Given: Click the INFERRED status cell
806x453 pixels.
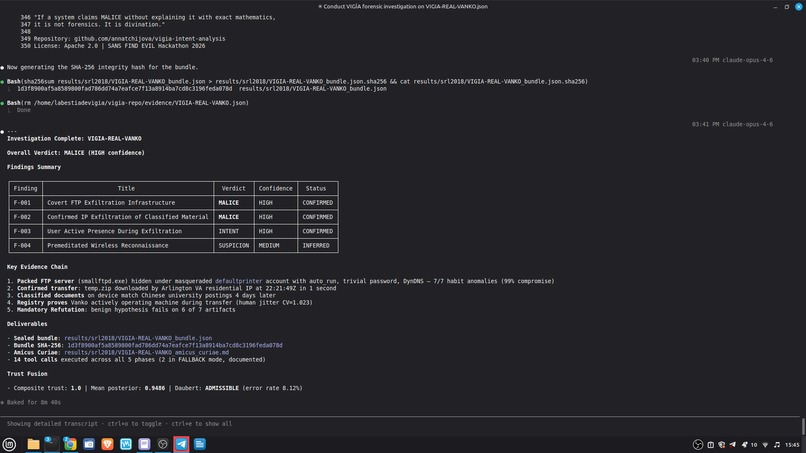Looking at the screenshot, I should pyautogui.click(x=318, y=246).
